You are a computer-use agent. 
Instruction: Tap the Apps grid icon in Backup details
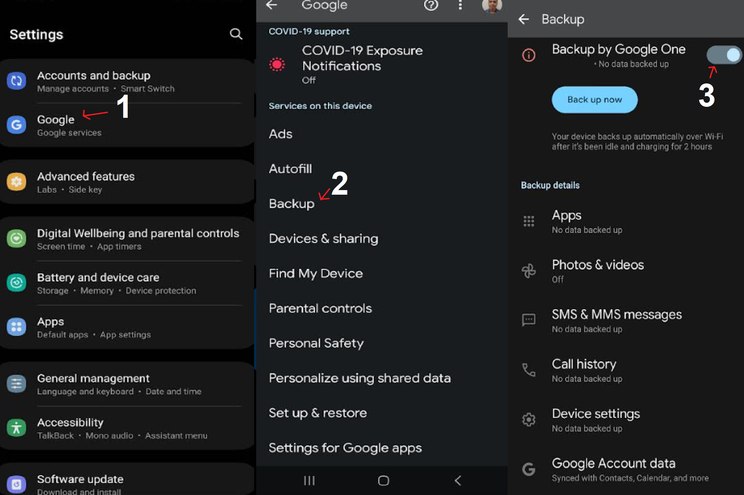(529, 221)
